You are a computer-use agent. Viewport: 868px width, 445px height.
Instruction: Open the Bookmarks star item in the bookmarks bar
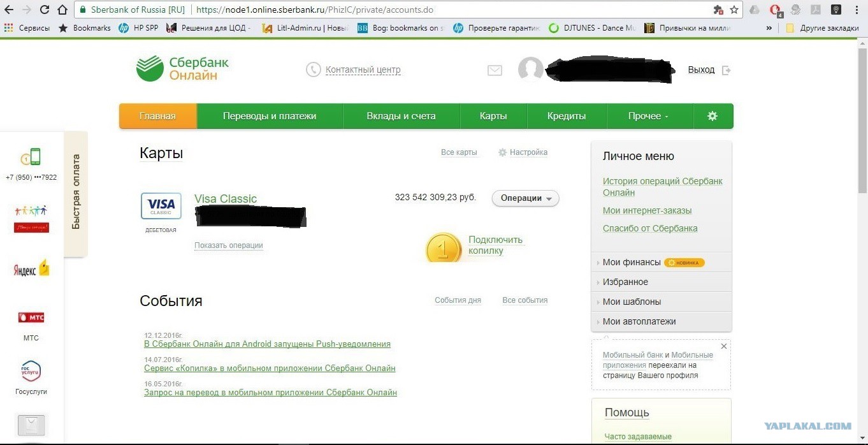[85, 28]
